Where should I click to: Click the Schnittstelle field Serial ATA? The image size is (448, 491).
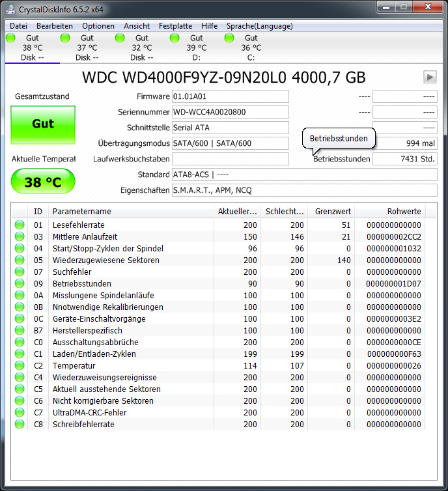point(230,128)
